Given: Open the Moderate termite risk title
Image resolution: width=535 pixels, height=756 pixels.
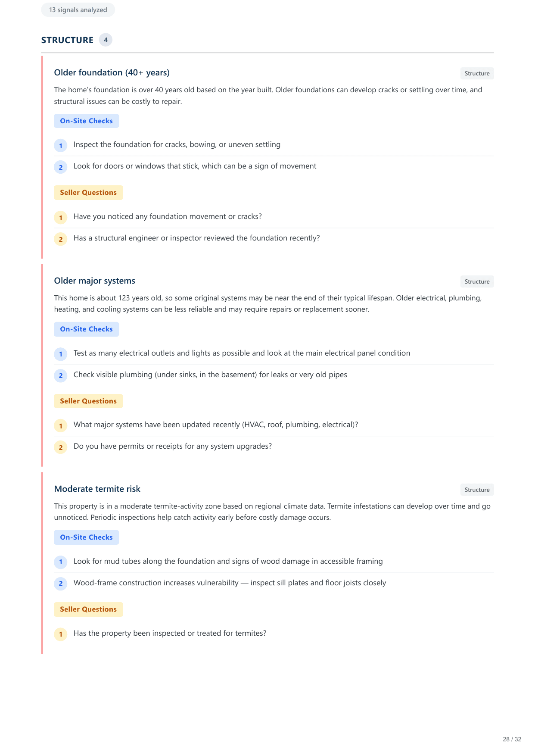Looking at the screenshot, I should click(x=97, y=489).
